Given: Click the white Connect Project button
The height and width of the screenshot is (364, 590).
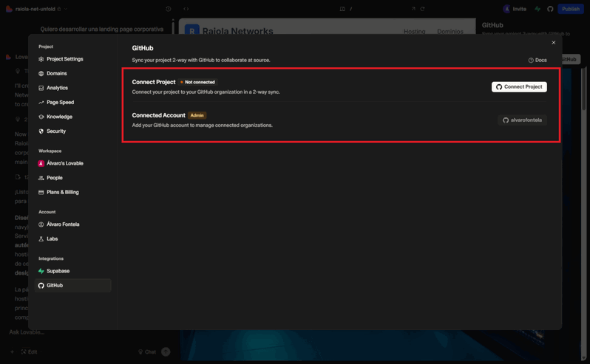Looking at the screenshot, I should [x=519, y=87].
